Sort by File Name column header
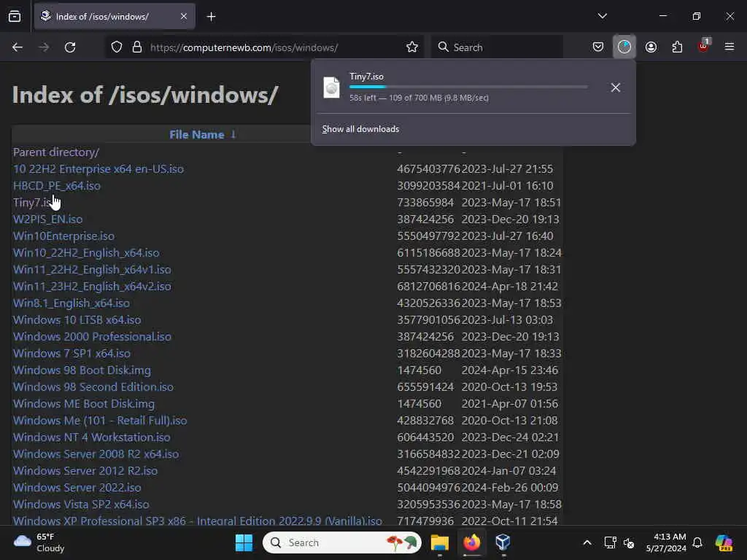The height and width of the screenshot is (560, 747). (197, 135)
